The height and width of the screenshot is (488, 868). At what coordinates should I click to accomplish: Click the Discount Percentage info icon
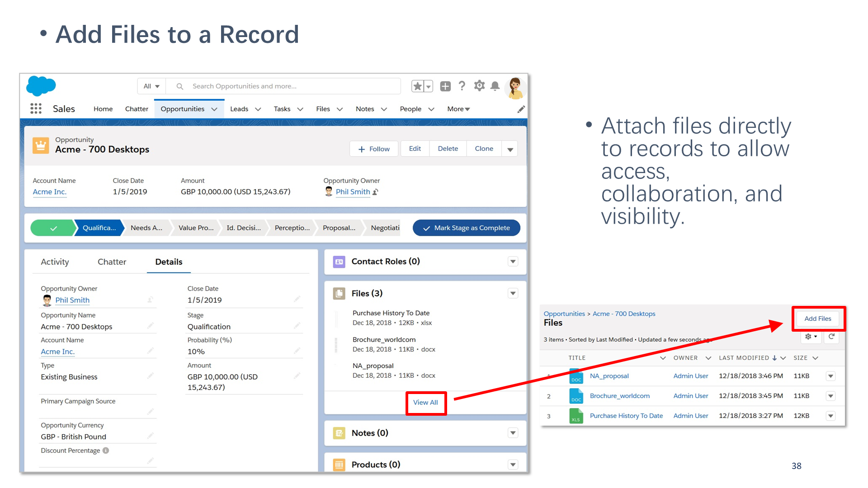click(x=106, y=450)
